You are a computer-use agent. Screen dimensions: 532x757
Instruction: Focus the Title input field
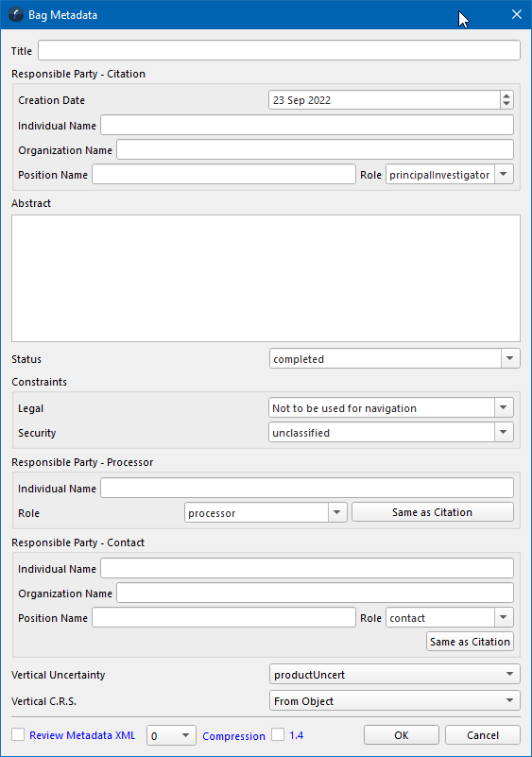279,51
